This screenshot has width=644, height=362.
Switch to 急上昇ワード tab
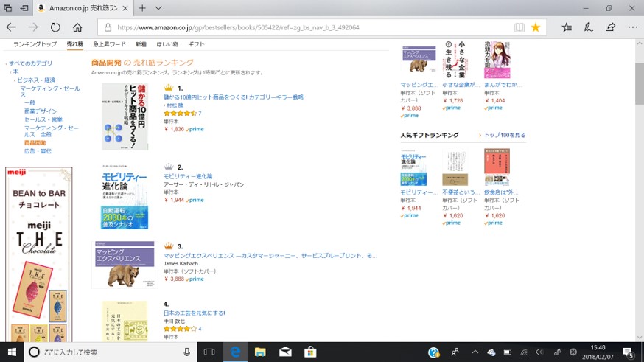(x=109, y=44)
